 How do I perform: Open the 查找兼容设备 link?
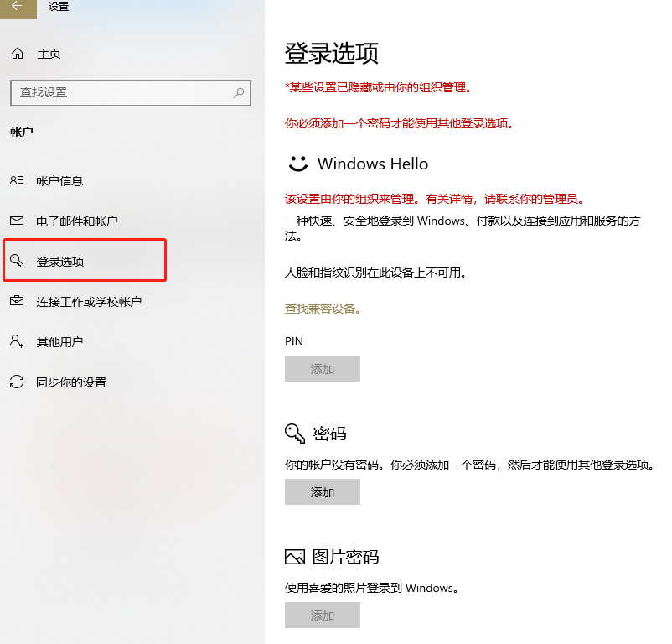321,309
